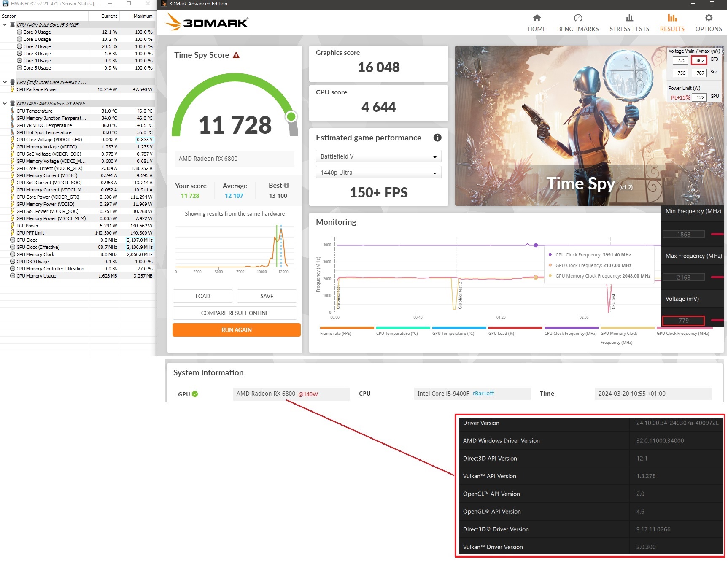
Task: Click the GPU Core Voltage lightning icon
Action: (13, 140)
